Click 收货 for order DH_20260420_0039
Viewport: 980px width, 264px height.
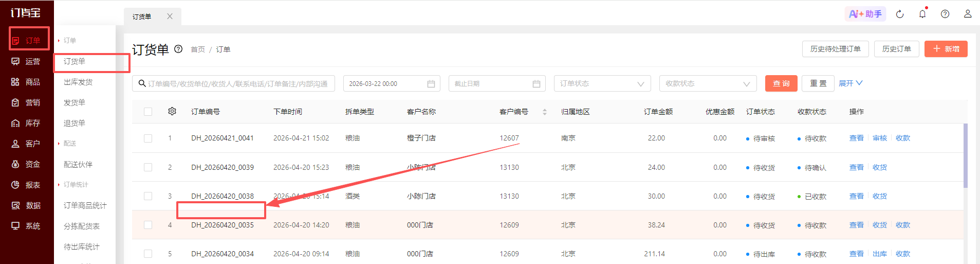(x=880, y=167)
